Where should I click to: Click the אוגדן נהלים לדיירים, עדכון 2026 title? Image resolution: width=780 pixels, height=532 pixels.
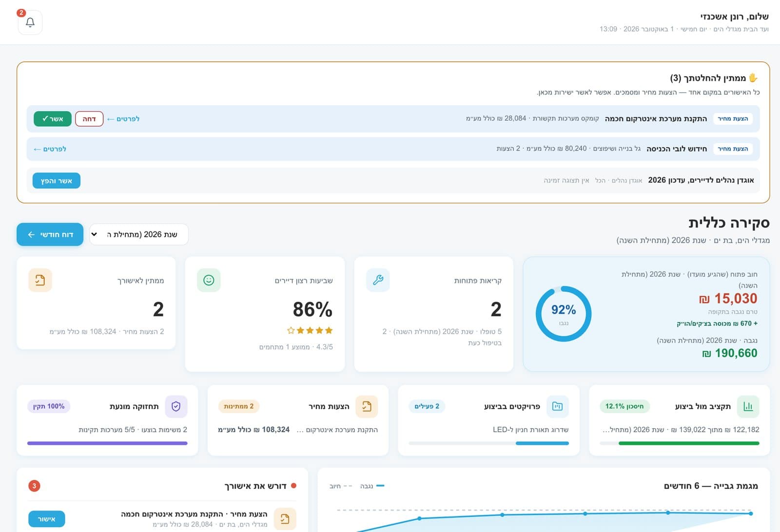701,180
